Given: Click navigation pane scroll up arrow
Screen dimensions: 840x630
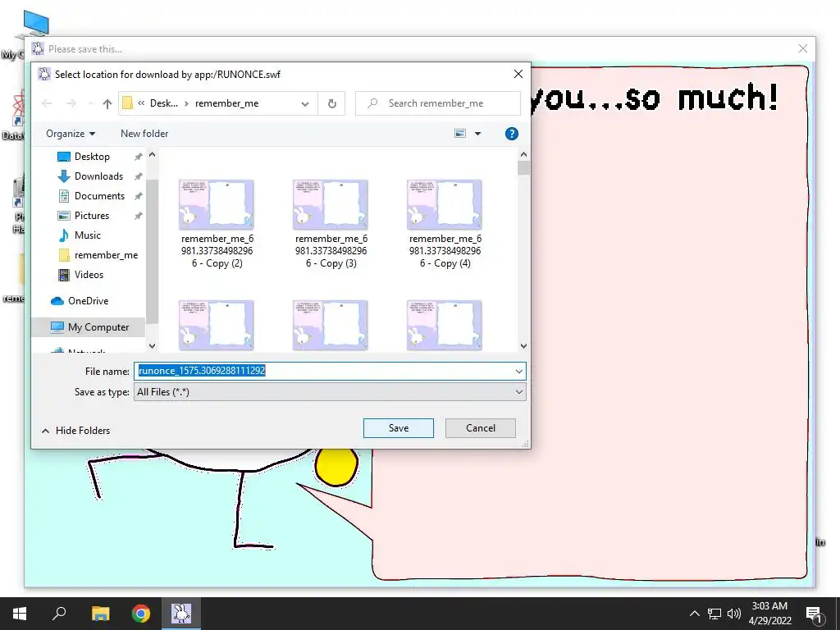Looking at the screenshot, I should click(x=152, y=155).
